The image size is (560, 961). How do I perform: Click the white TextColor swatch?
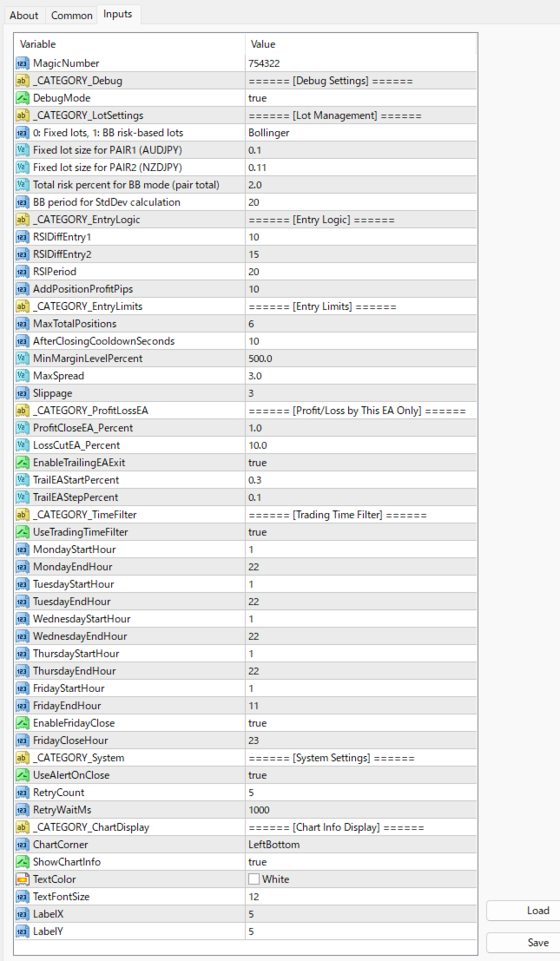pyautogui.click(x=254, y=879)
